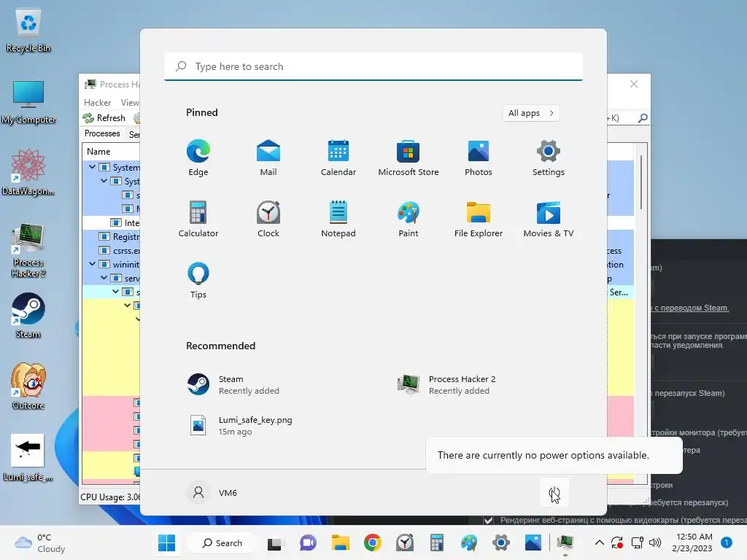
Task: Open the Clock pinned app
Action: pyautogui.click(x=268, y=219)
